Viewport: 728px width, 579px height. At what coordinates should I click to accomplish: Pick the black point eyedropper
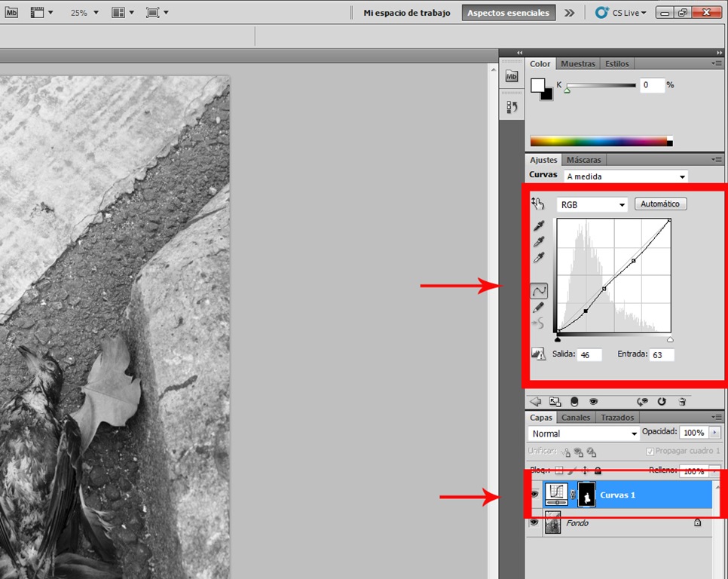click(x=539, y=225)
